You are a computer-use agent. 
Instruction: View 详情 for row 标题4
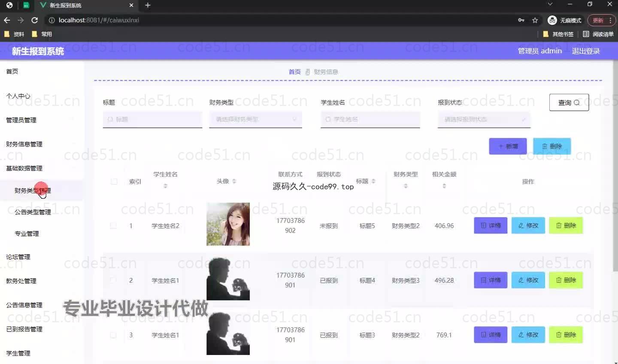click(x=491, y=280)
